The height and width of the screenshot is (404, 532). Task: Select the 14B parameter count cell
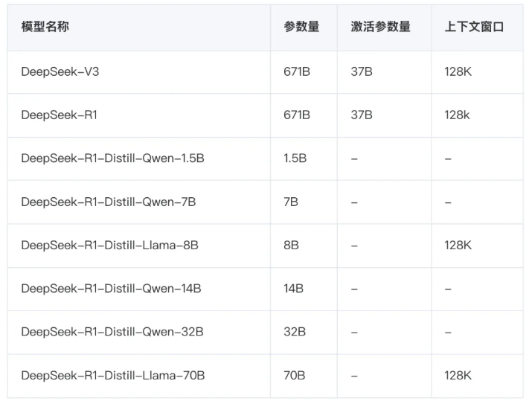point(294,289)
